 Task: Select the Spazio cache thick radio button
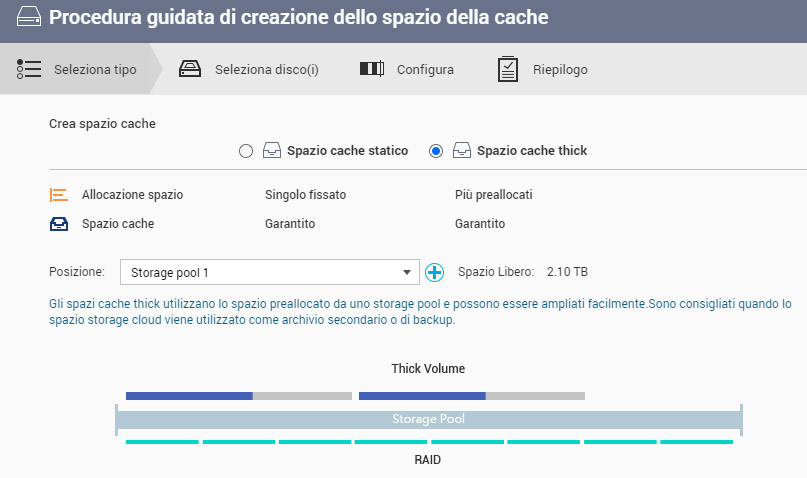pos(435,151)
